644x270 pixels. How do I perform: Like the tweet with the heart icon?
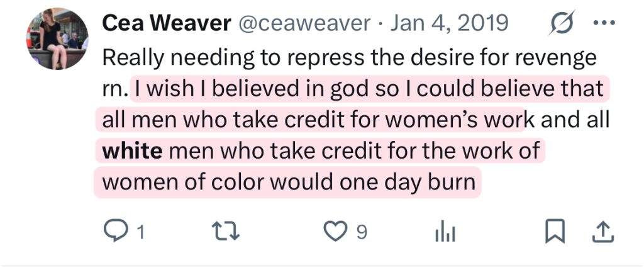(x=333, y=232)
